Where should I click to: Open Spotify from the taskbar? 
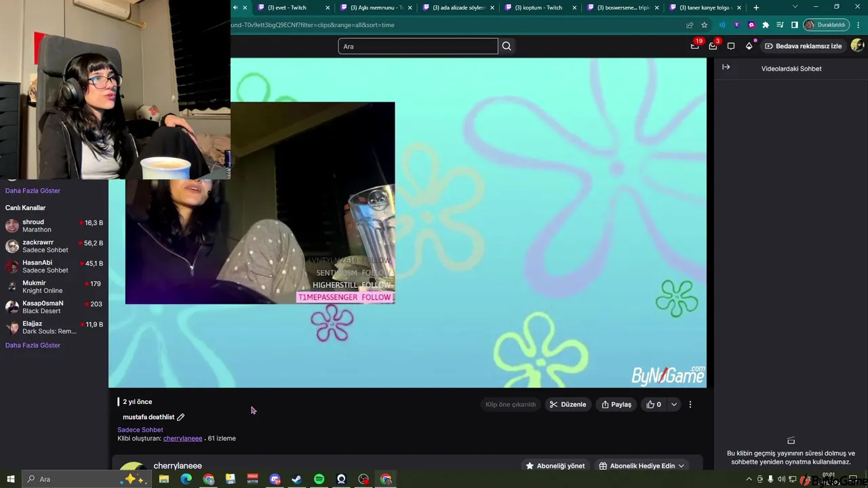click(x=319, y=479)
